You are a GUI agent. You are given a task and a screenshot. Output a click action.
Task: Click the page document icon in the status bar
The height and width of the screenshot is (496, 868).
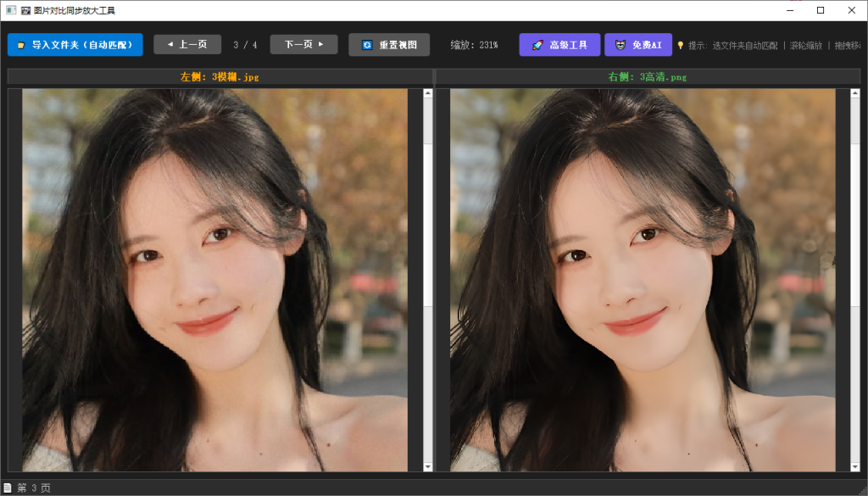[x=8, y=488]
